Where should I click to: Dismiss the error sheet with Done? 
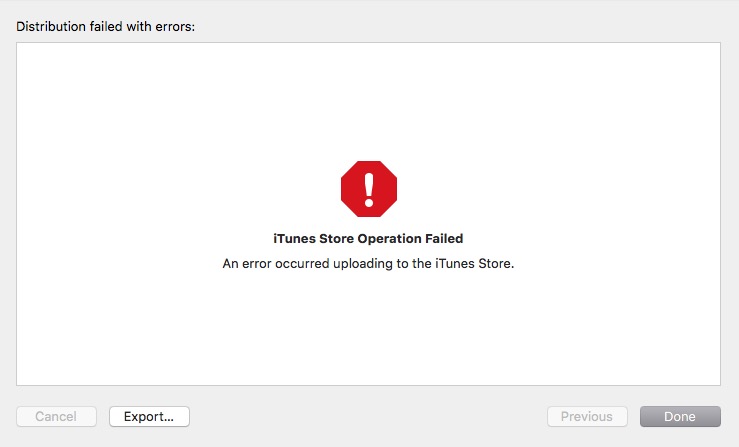(680, 416)
